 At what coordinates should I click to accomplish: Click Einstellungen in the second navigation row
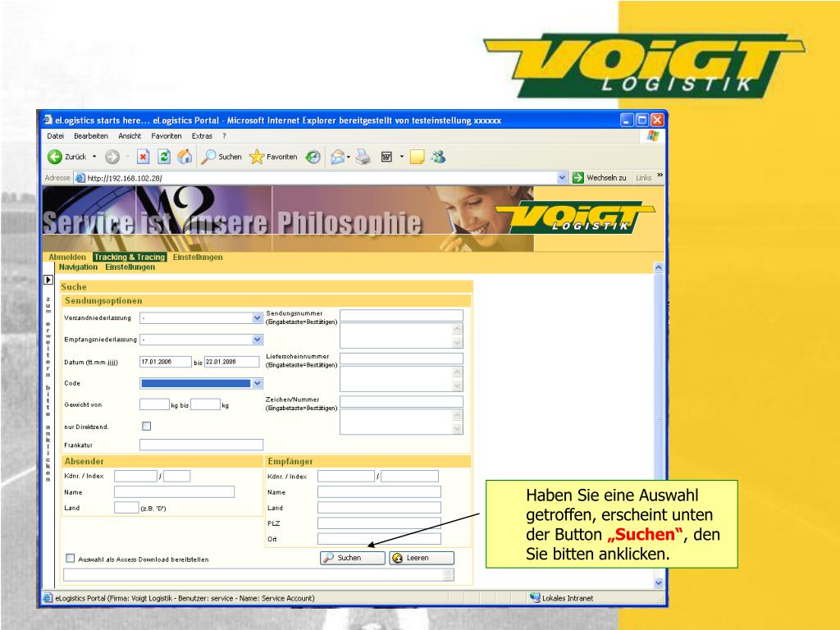tap(130, 267)
